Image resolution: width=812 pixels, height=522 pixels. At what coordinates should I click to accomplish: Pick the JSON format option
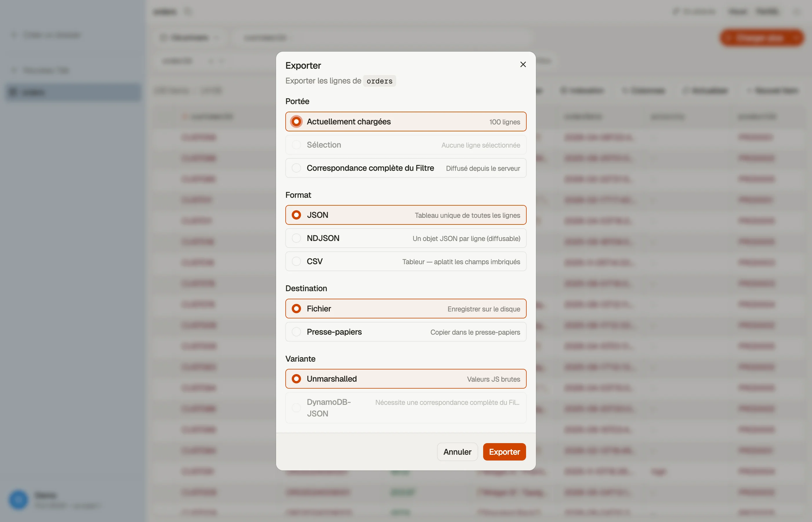click(406, 215)
